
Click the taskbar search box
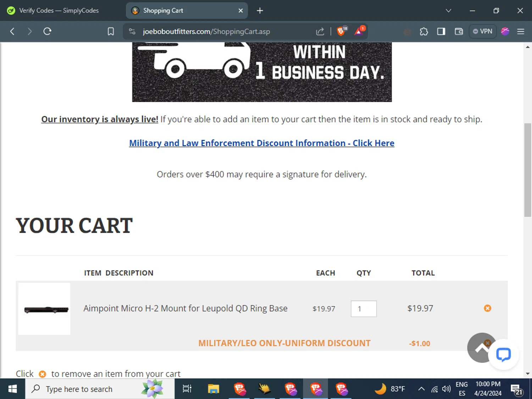(100, 389)
